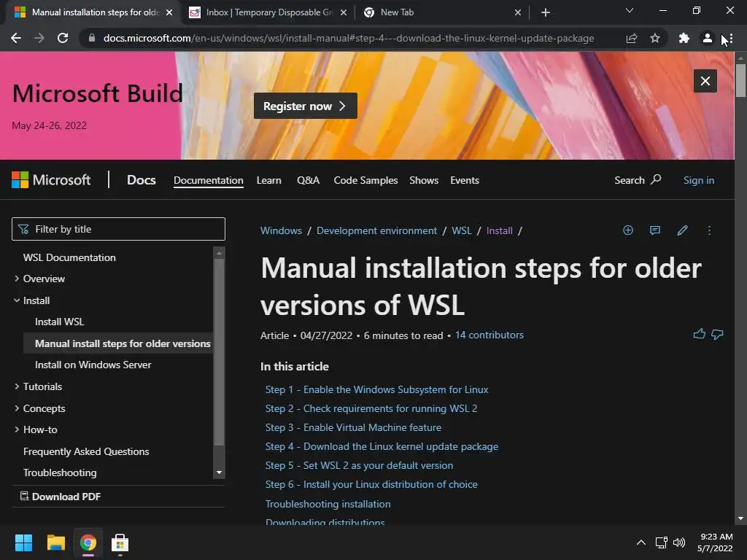The image size is (747, 560).
Task: Go back with the browser back arrow
Action: tap(16, 38)
